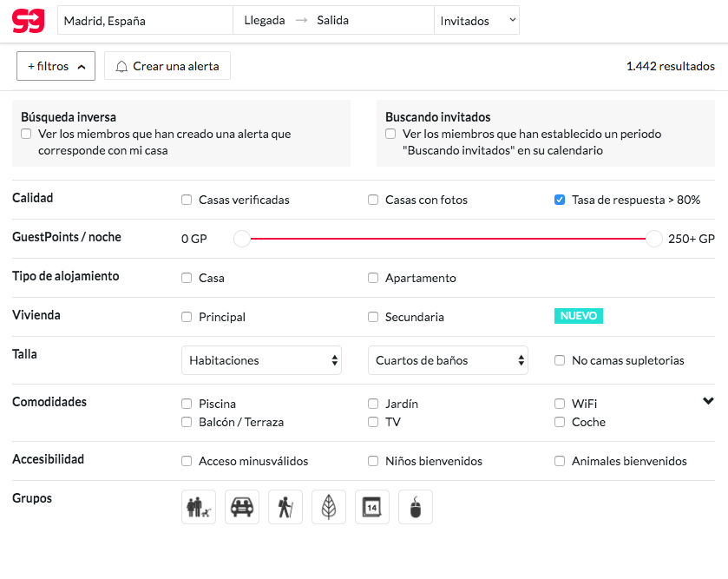Open the Invitados dropdown

pos(476,19)
